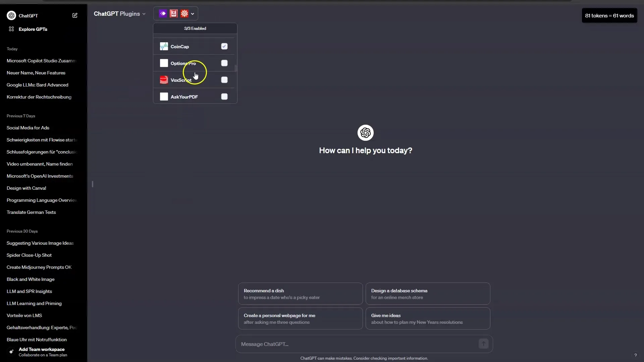The image size is (644, 362).
Task: Enable the Options Pro plugin toggle
Action: [x=224, y=63]
